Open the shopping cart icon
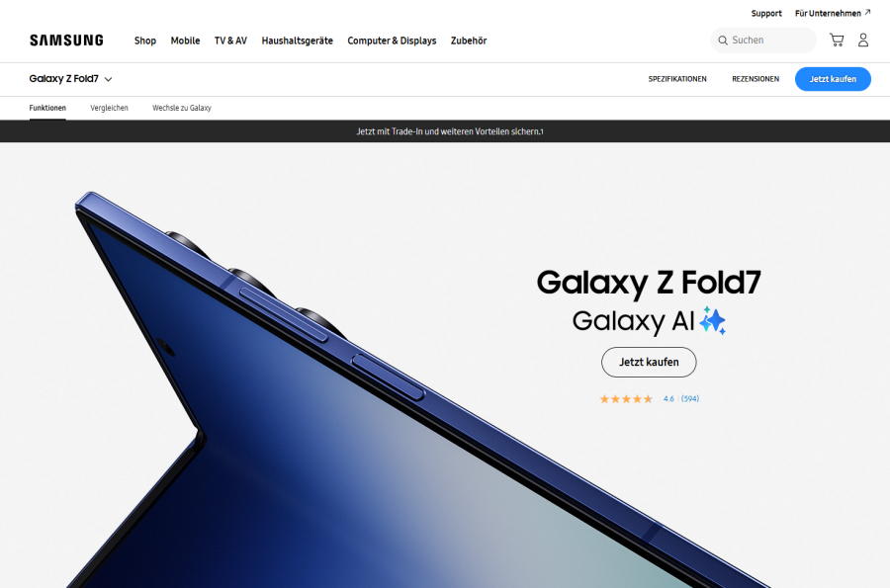This screenshot has height=588, width=890. tap(837, 40)
